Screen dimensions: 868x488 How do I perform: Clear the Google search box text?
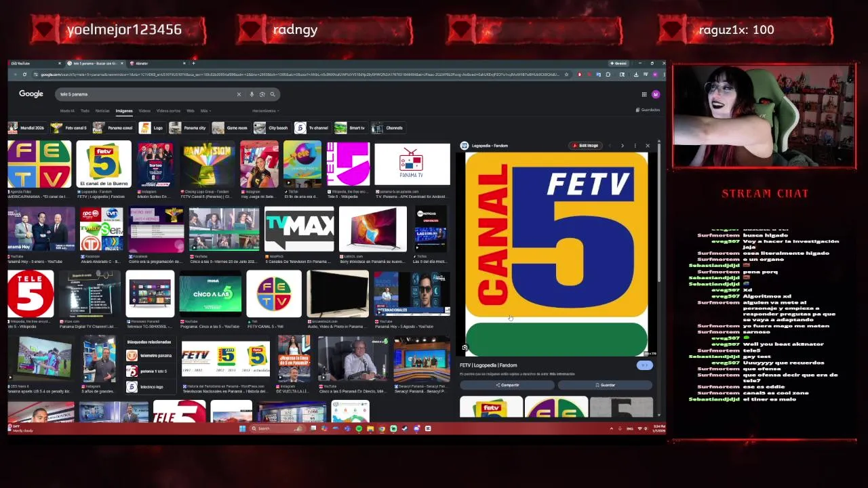239,94
